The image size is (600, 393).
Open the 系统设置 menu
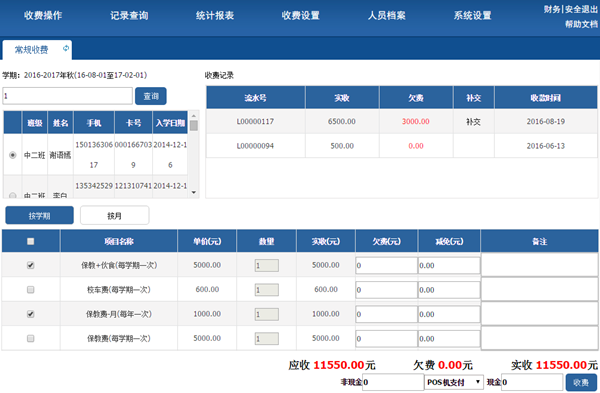coord(472,16)
